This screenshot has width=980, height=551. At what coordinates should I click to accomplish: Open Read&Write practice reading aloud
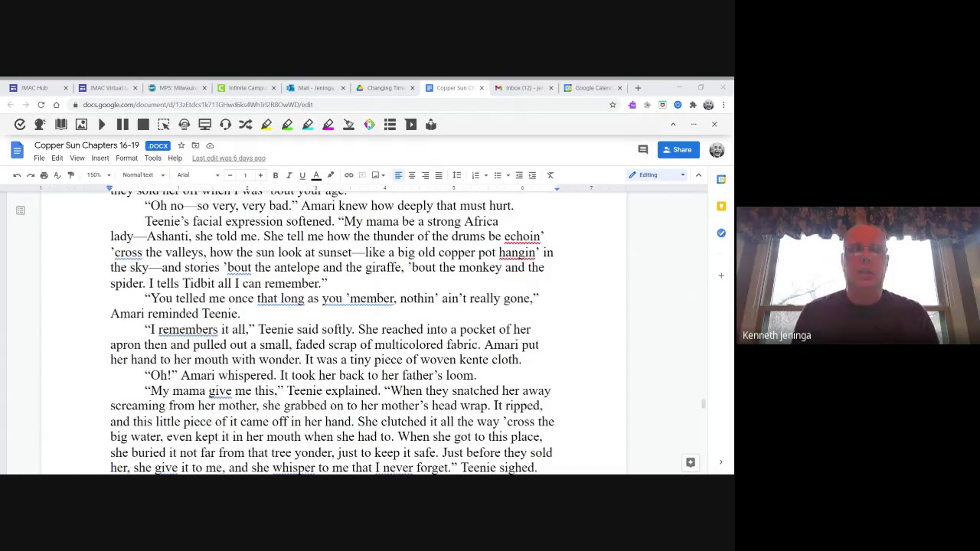click(x=431, y=125)
